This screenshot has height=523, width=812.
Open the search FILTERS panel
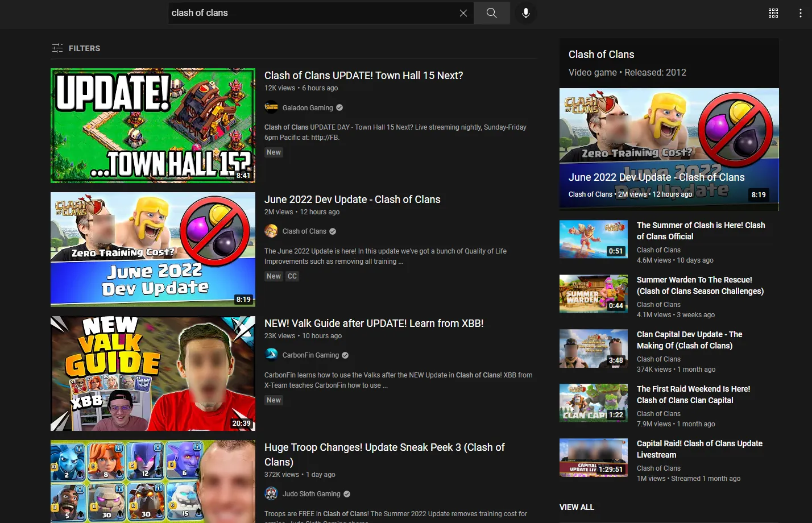tap(76, 48)
